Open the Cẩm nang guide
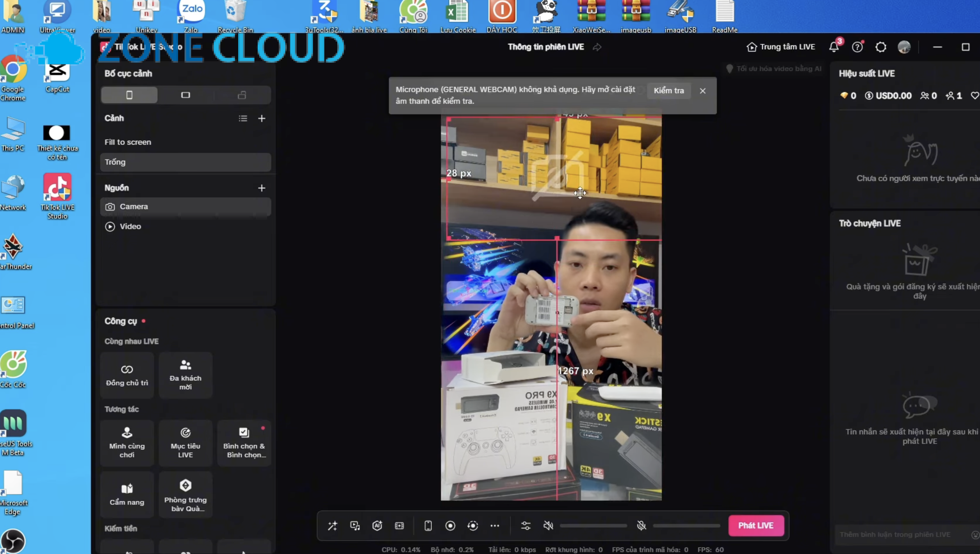The height and width of the screenshot is (554, 980). 127,494
